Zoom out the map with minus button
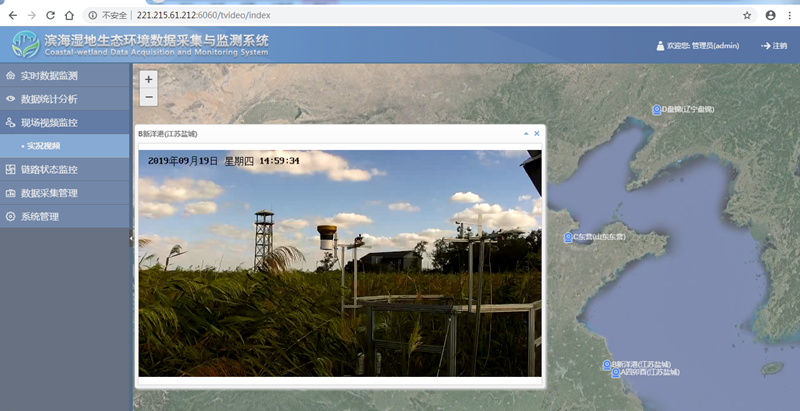 coord(149,97)
